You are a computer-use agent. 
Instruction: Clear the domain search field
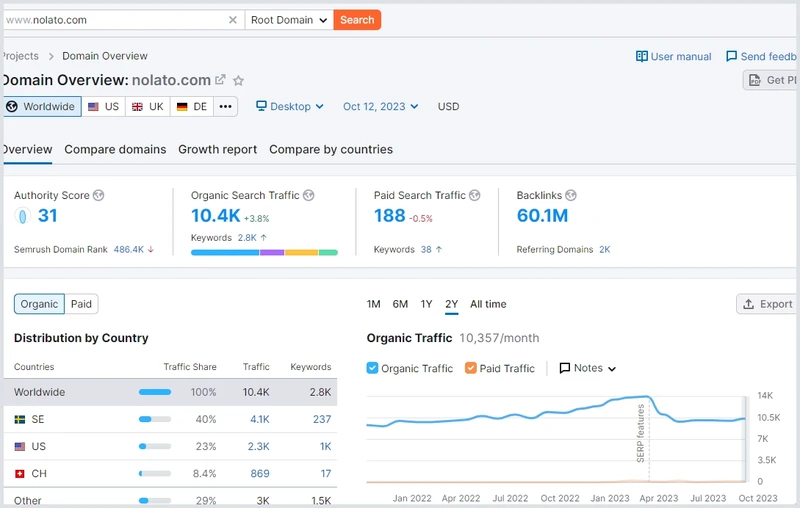point(233,20)
